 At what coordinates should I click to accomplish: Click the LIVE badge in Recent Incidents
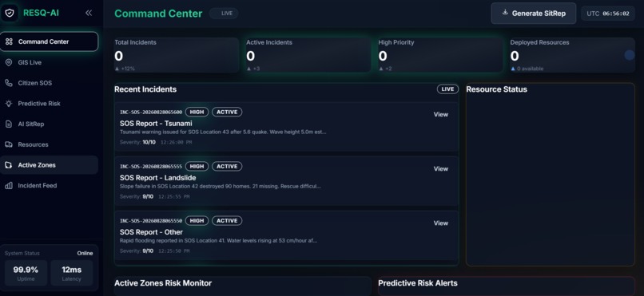point(447,89)
